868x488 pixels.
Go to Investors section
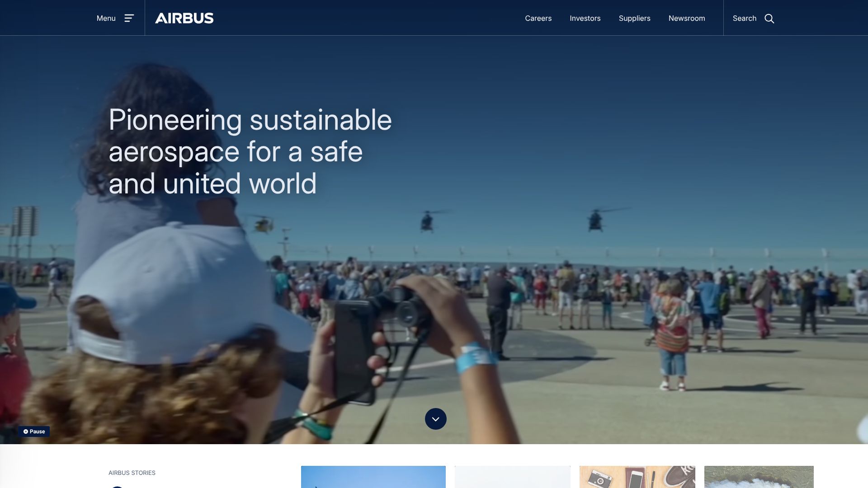(585, 18)
